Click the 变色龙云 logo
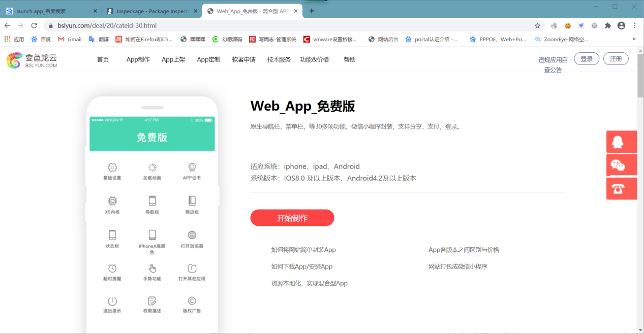Image resolution: width=644 pixels, height=334 pixels. point(32,60)
